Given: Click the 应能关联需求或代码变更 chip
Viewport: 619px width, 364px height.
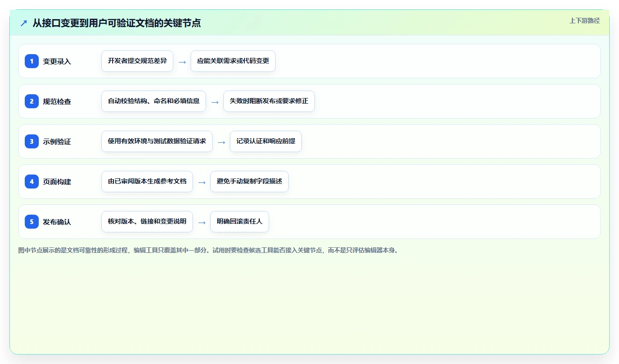Looking at the screenshot, I should [233, 61].
